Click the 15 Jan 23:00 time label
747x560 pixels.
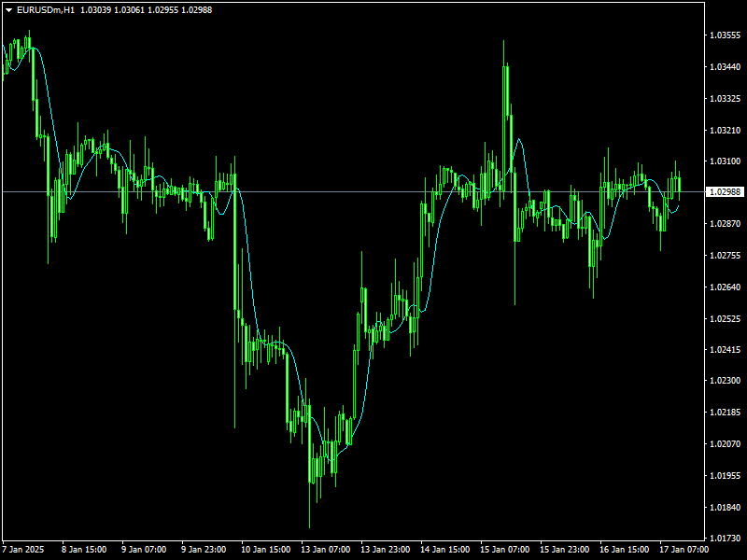565,550
